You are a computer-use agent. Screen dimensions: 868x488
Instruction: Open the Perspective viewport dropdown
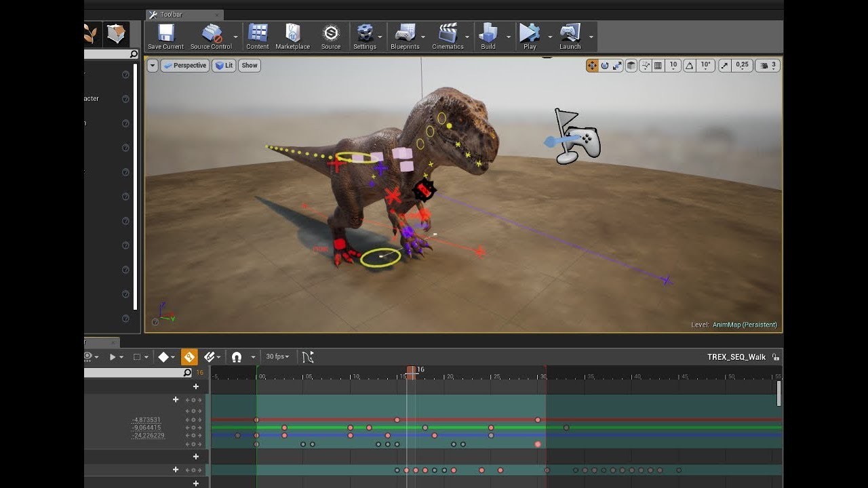coord(186,65)
